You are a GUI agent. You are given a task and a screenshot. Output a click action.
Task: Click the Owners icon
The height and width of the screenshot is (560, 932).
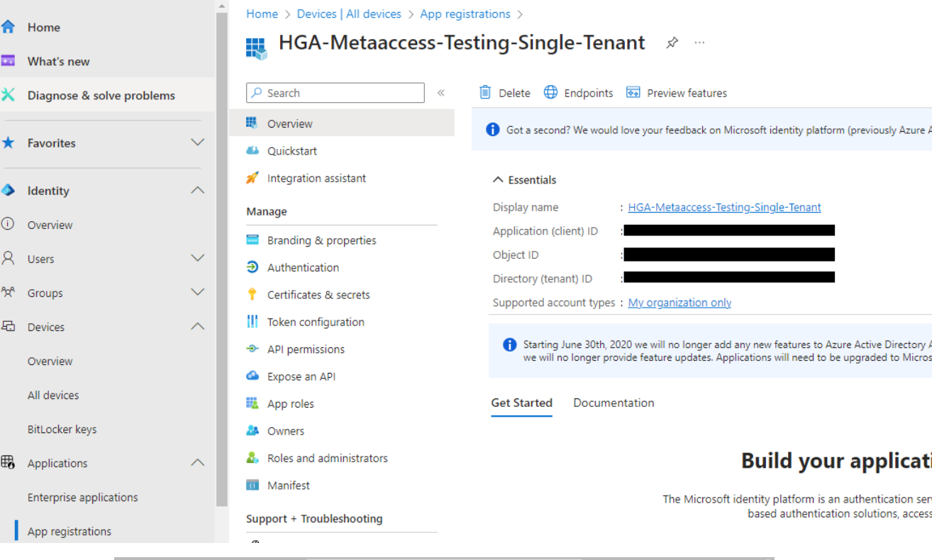point(252,430)
